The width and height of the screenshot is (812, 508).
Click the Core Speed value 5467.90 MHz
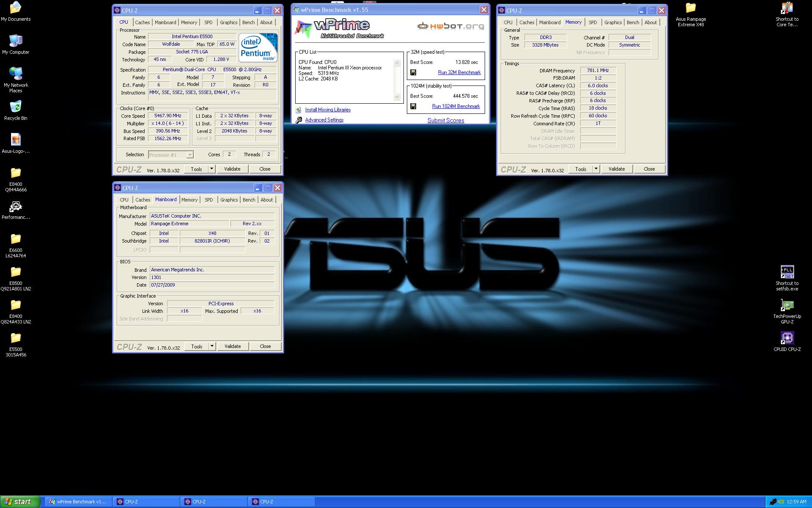click(168, 116)
